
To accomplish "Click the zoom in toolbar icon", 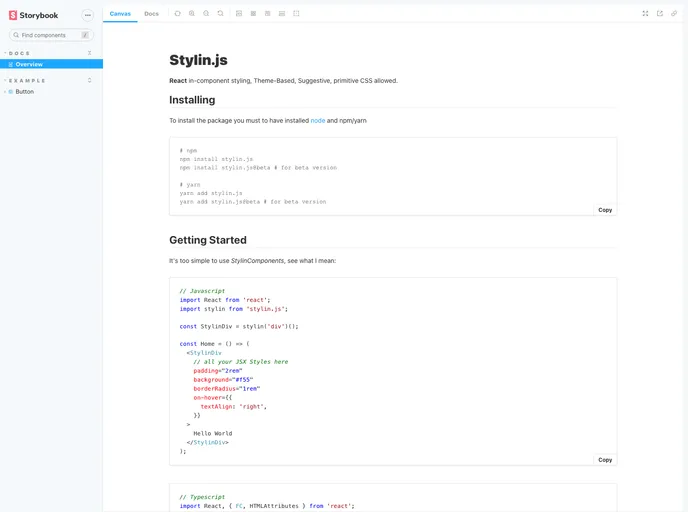I will [192, 14].
